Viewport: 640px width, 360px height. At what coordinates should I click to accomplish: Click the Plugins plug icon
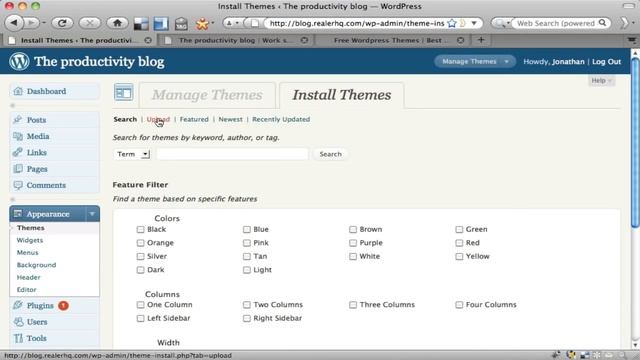pyautogui.click(x=18, y=305)
